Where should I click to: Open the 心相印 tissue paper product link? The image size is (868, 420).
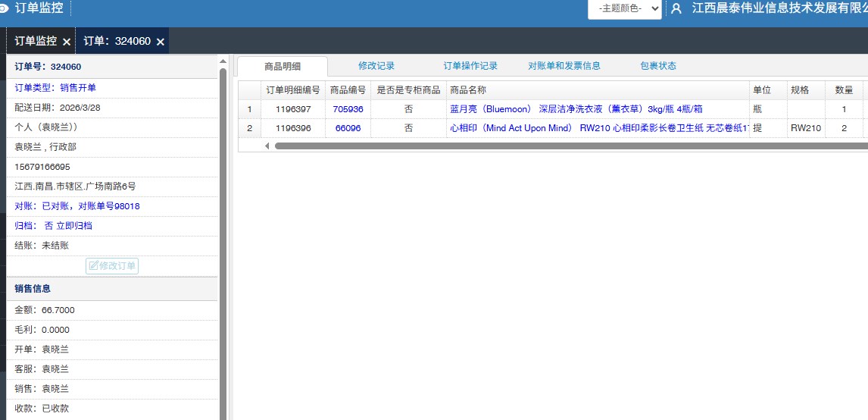tap(598, 128)
